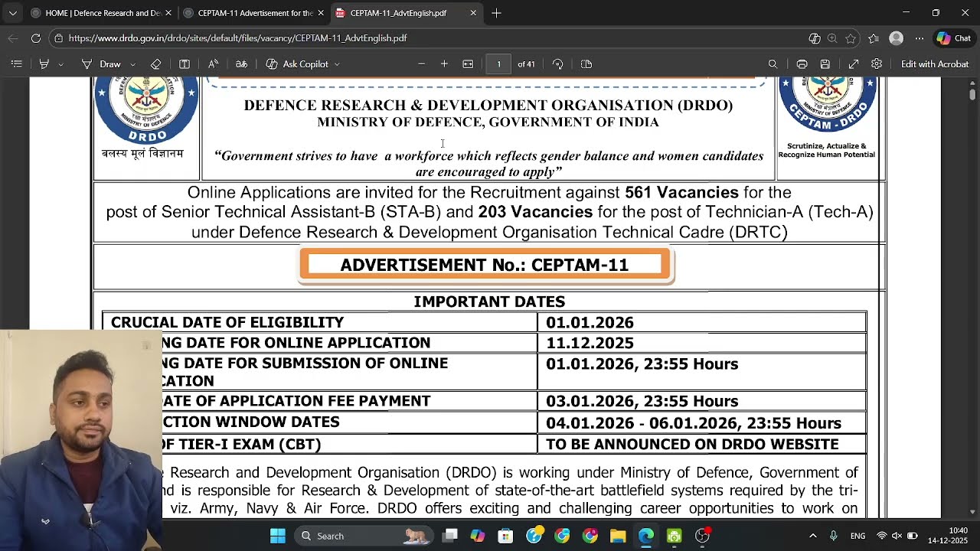980x551 pixels.
Task: Open Find in PDF search
Action: (x=773, y=64)
